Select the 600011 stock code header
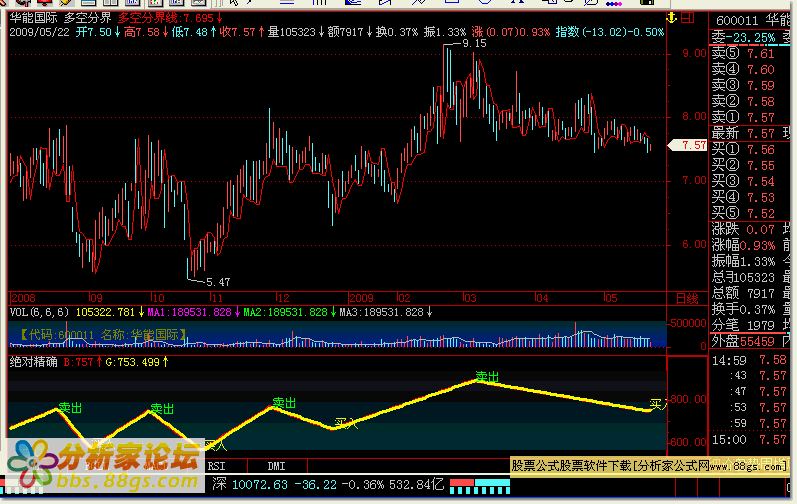This screenshot has height=504, width=797. 737,21
